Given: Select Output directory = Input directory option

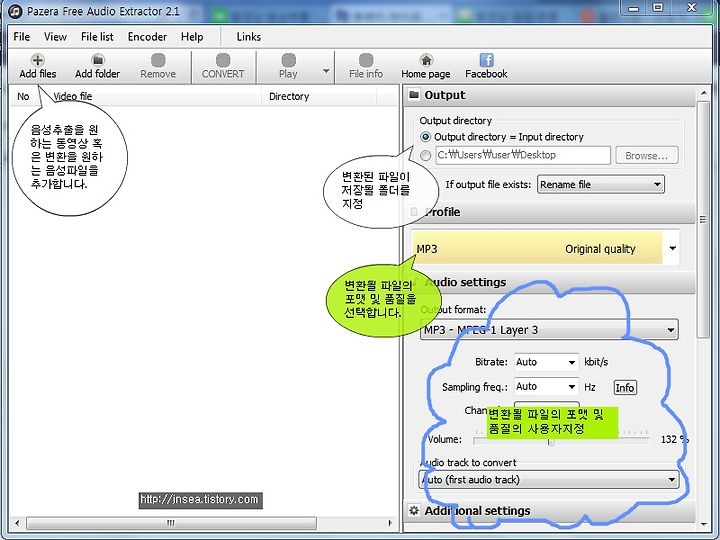Looking at the screenshot, I should tap(426, 137).
